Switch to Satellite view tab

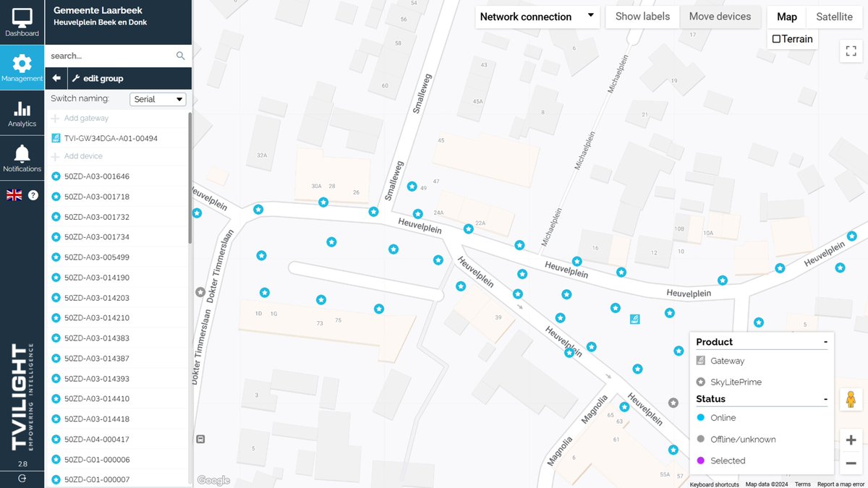834,17
